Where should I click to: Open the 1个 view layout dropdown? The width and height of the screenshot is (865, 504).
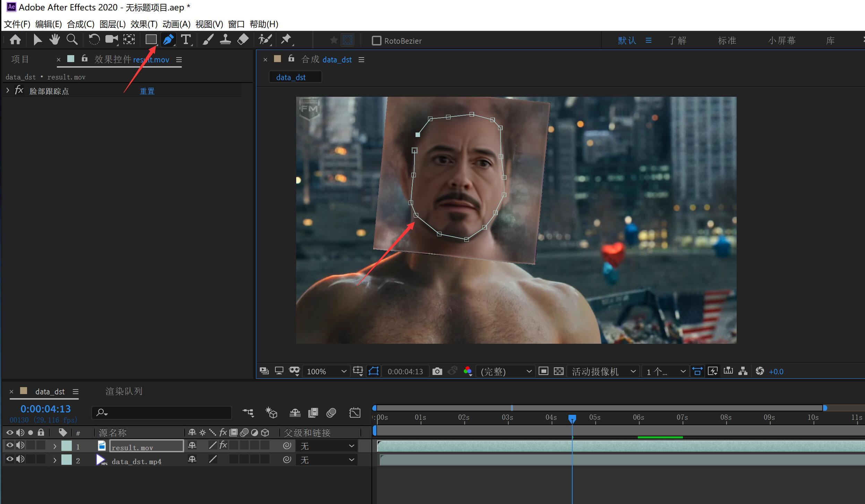[665, 371]
